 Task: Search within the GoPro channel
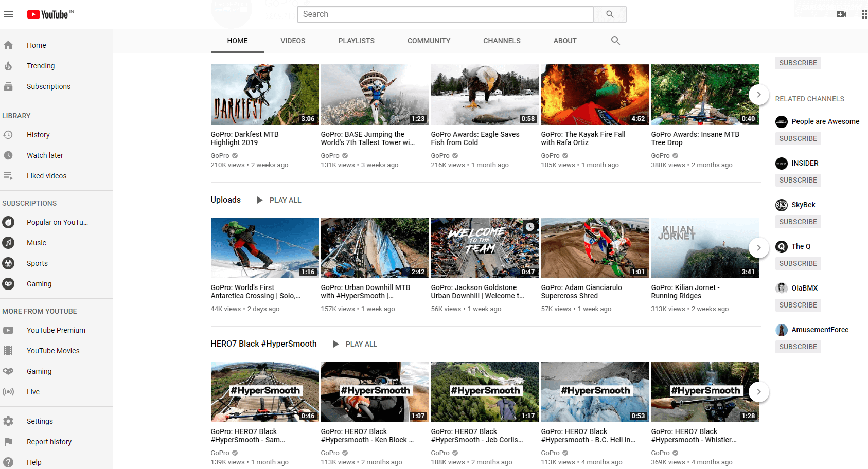615,41
